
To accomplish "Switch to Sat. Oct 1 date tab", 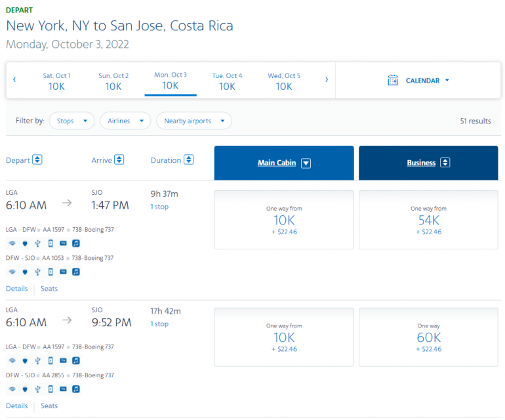I will (x=56, y=81).
